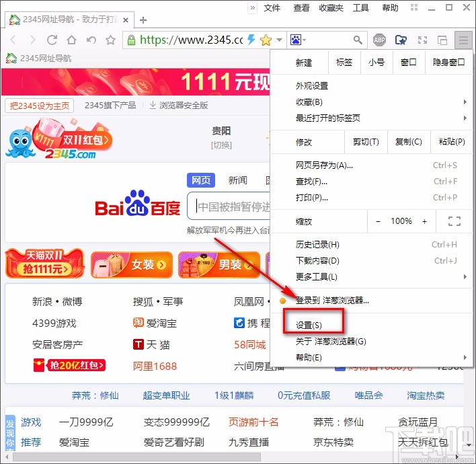476x464 pixels.
Task: Select 打印(P)... menu entry
Action: click(371, 198)
